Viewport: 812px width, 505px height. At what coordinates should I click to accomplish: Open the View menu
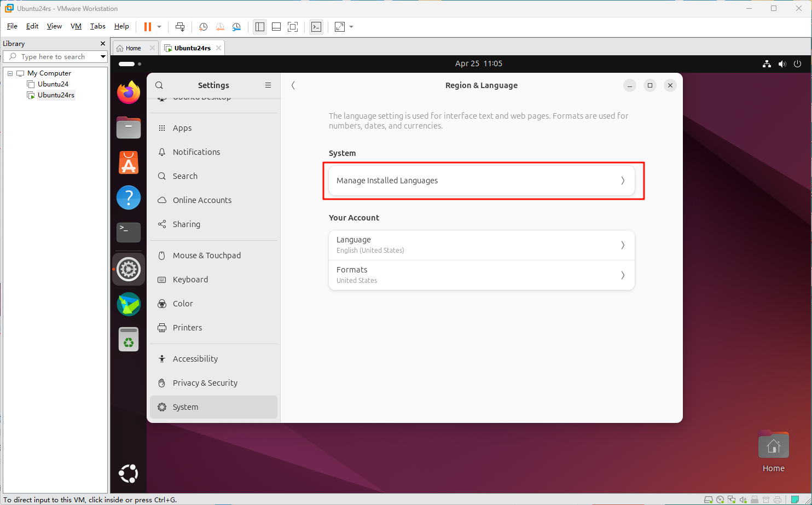tap(54, 26)
